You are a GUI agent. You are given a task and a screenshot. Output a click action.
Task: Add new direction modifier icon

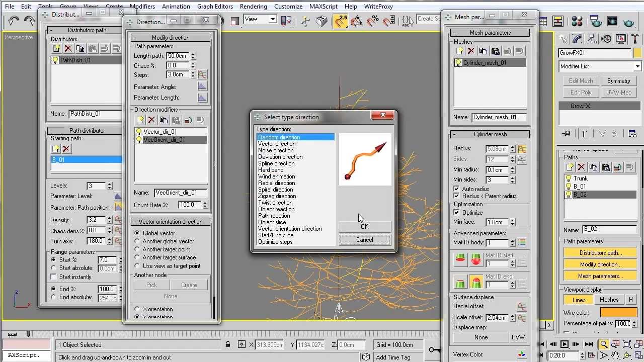pos(139,120)
